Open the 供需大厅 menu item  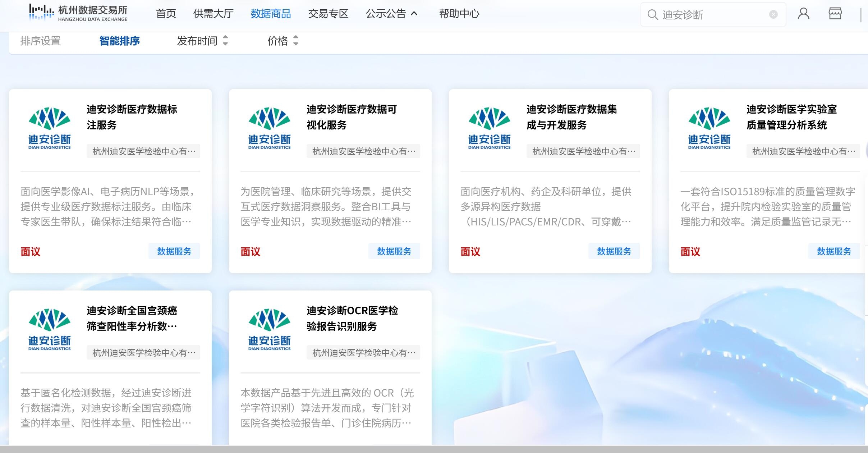(213, 14)
